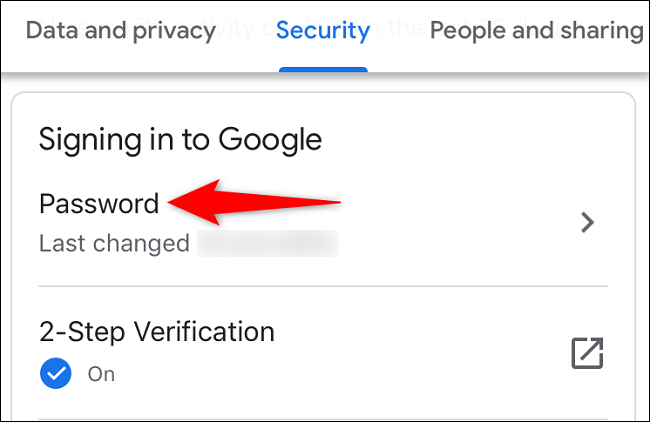This screenshot has height=422, width=650.
Task: Open the Password chevron arrow
Action: (588, 223)
